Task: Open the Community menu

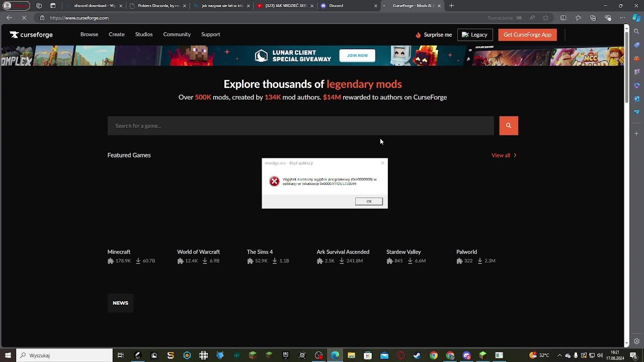Action: click(177, 34)
